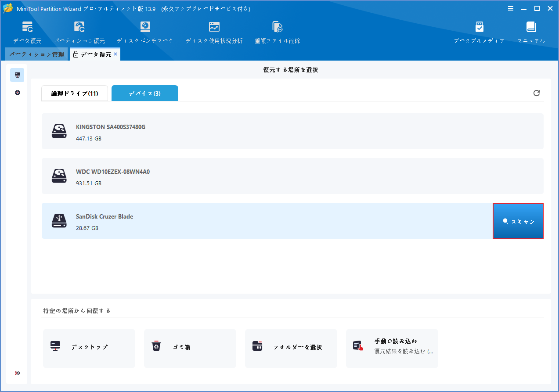Open the パーティション復元 toolbar tool
The height and width of the screenshot is (392, 559).
(79, 33)
